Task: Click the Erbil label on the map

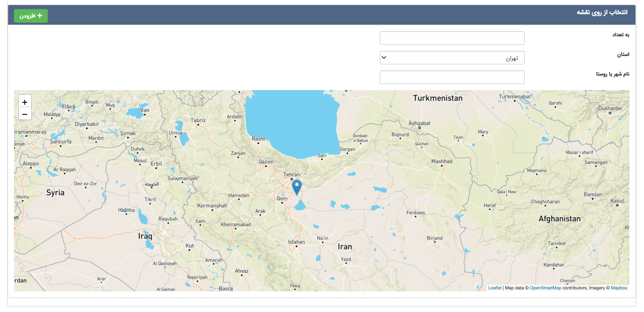Action: [x=156, y=164]
